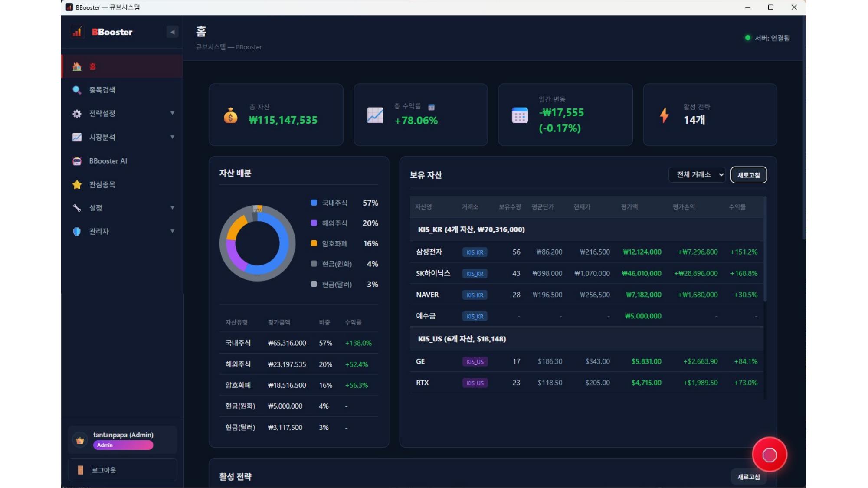Viewport: 868px width, 488px height.
Task: Click the crown avatar for tantanpapa
Action: pos(80,440)
